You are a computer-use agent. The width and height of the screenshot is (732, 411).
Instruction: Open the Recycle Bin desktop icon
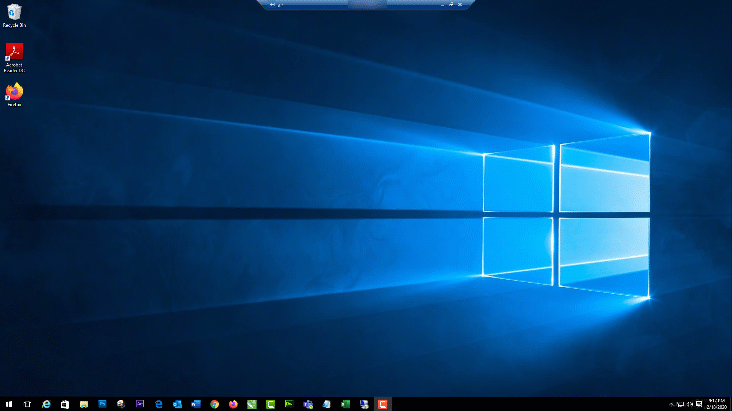[14, 15]
